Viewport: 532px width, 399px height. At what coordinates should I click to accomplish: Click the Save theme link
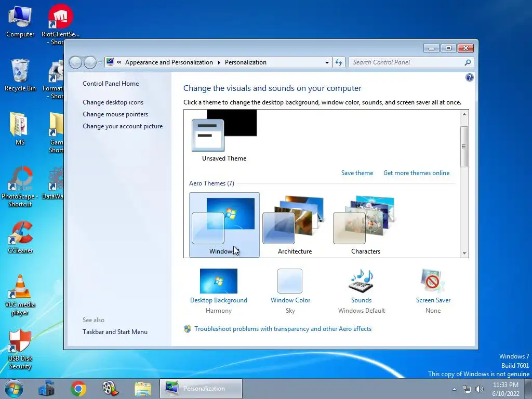coord(357,172)
